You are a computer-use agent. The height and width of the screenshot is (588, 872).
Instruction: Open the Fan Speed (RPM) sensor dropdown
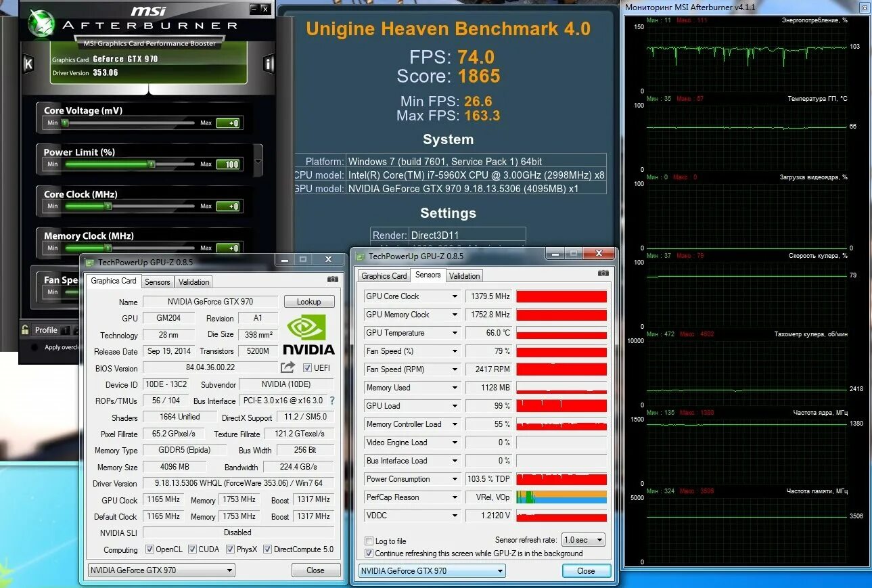[x=455, y=369]
